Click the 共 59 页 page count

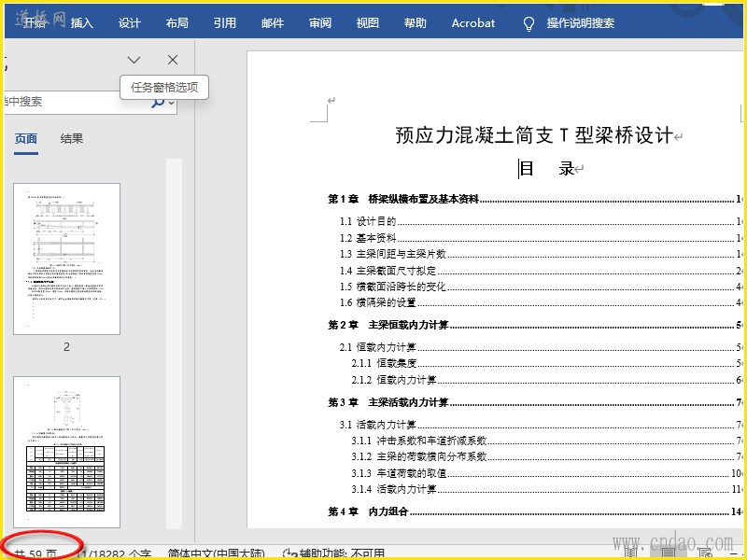click(36, 554)
